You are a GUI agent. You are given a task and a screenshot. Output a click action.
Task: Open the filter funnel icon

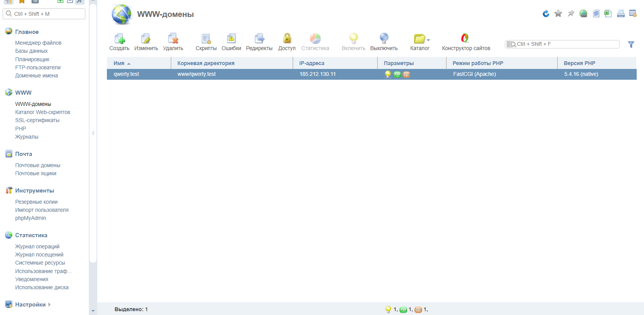631,44
